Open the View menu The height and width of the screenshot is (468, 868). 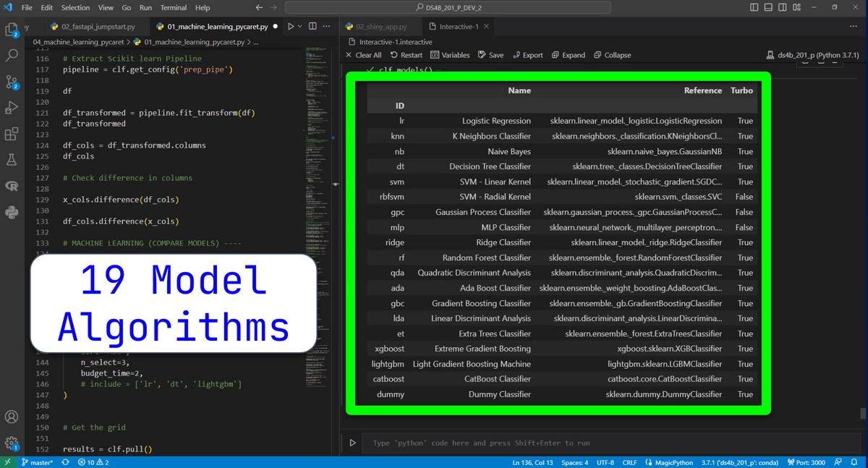click(106, 7)
